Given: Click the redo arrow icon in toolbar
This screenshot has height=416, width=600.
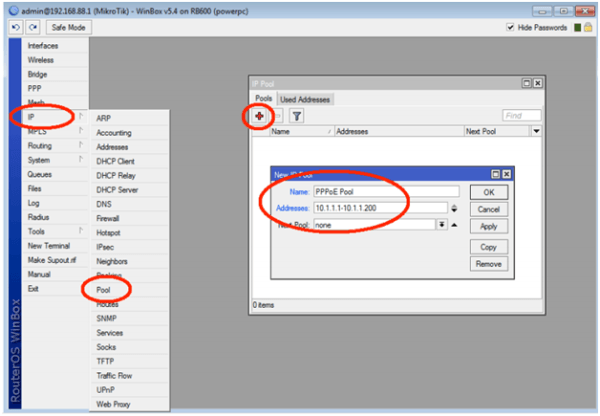Looking at the screenshot, I should 33,27.
